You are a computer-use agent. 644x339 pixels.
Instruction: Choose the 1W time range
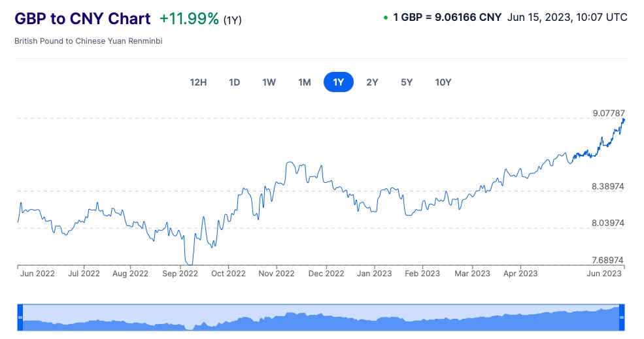(269, 82)
